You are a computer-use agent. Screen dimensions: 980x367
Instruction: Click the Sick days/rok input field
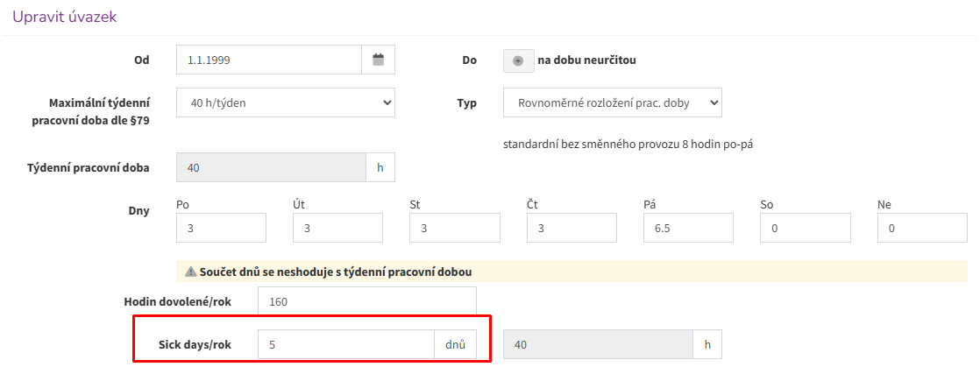(346, 344)
